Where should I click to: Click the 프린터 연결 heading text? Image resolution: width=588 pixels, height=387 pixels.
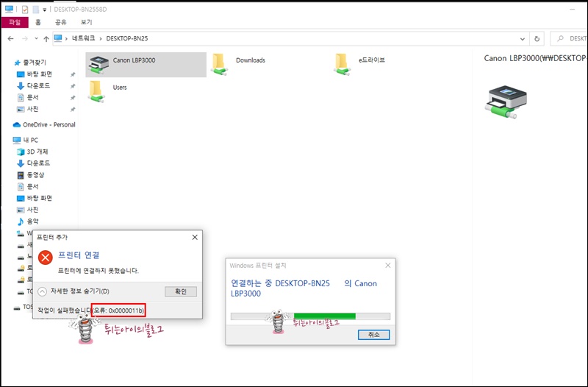coord(79,255)
